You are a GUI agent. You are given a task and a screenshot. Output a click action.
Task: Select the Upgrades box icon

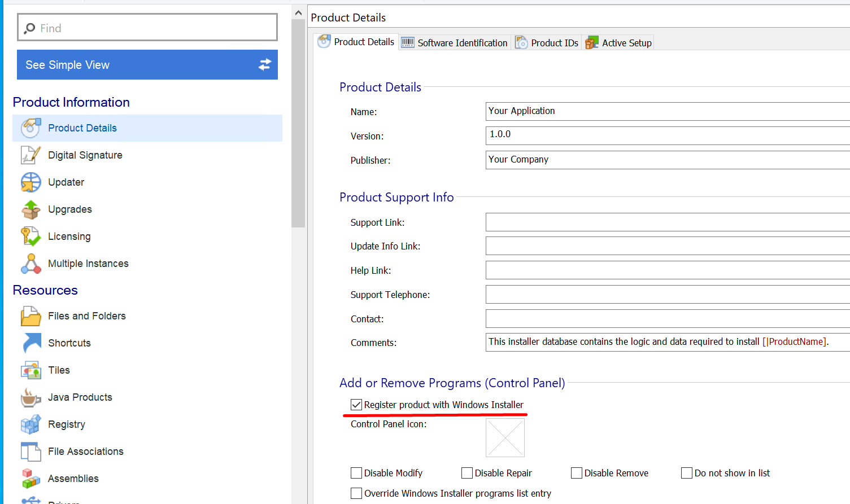30,209
